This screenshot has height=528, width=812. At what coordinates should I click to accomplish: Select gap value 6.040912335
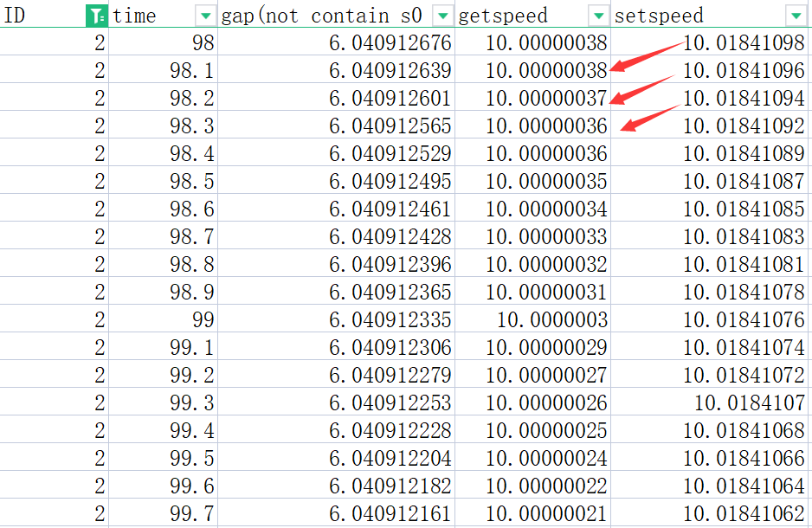click(336, 319)
